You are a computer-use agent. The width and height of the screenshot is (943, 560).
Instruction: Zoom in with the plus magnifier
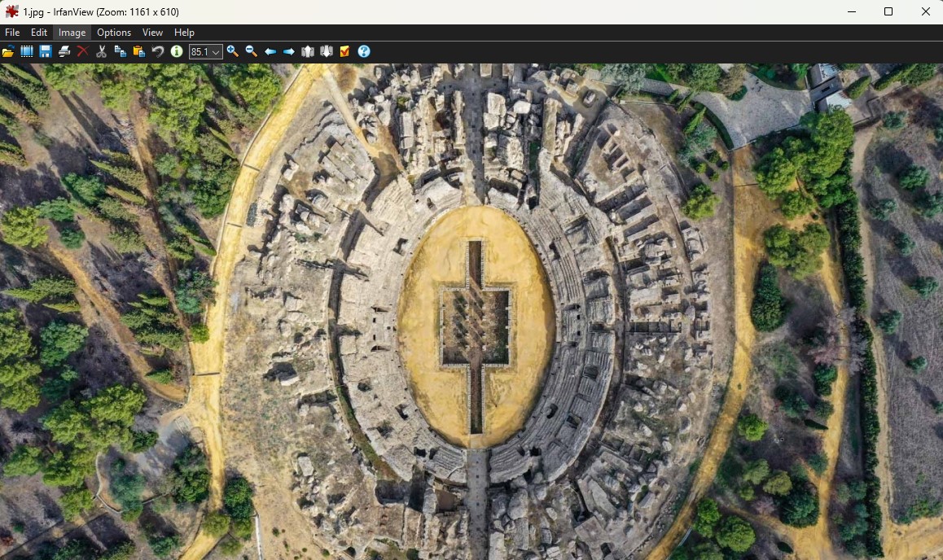tap(233, 51)
